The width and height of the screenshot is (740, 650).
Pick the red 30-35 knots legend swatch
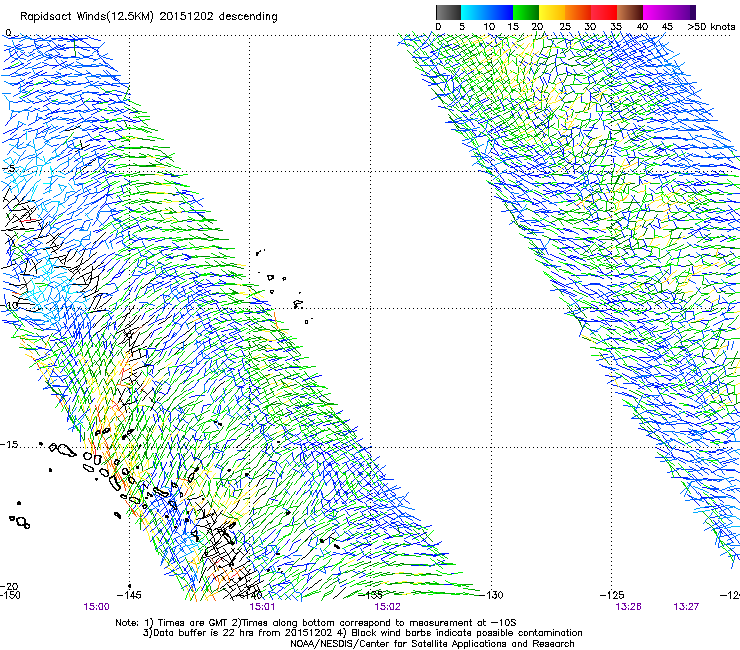click(604, 12)
